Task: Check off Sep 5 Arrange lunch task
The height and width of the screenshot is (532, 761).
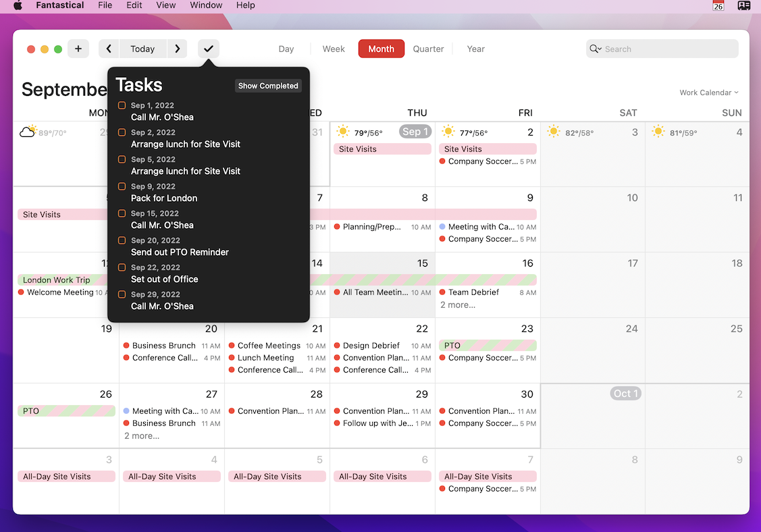Action: [122, 159]
